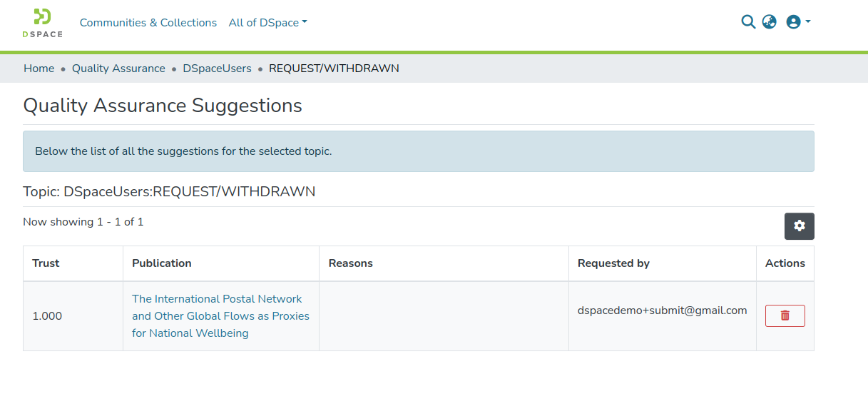
Task: Click the blue suggestions info banner
Action: click(418, 151)
